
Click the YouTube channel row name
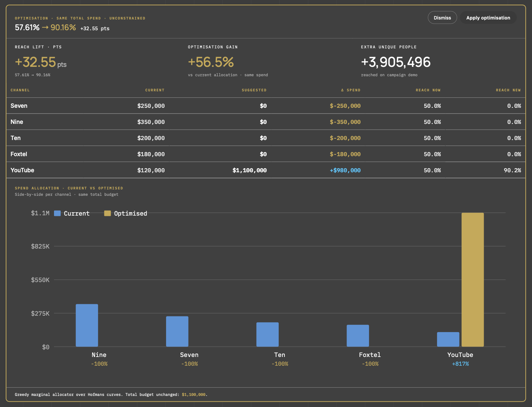(22, 170)
